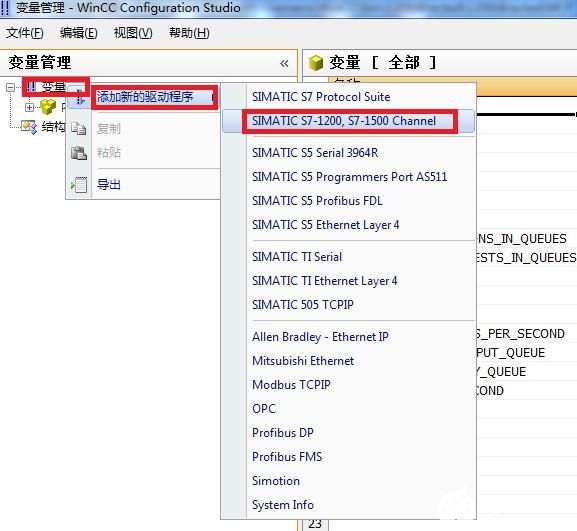Viewport: 577px width, 531px height.
Task: Select SIMATIC 505 TCPIP driver
Action: (x=303, y=305)
